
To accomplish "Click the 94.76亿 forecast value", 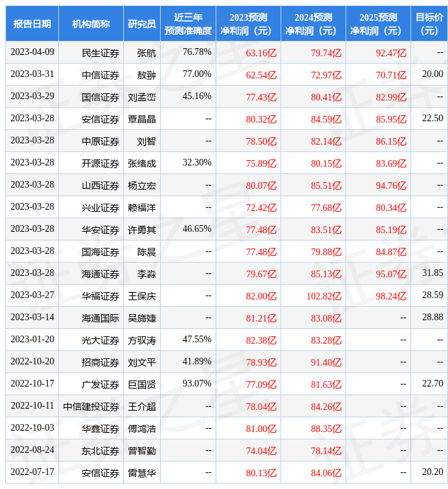I will [391, 186].
